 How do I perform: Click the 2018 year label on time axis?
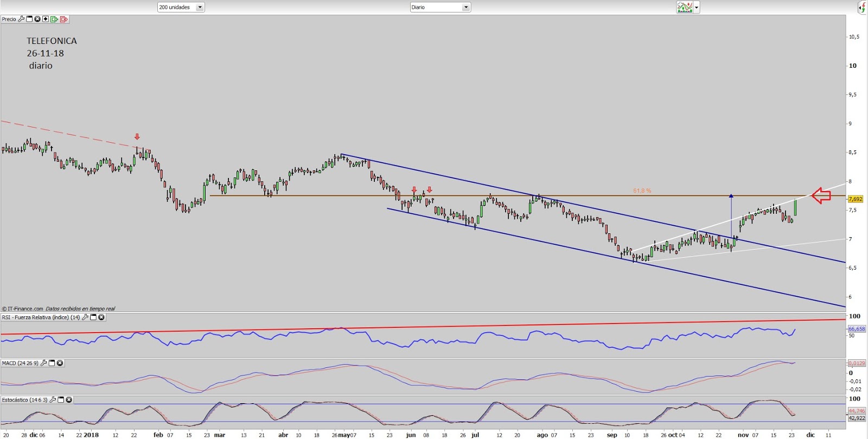pos(91,435)
